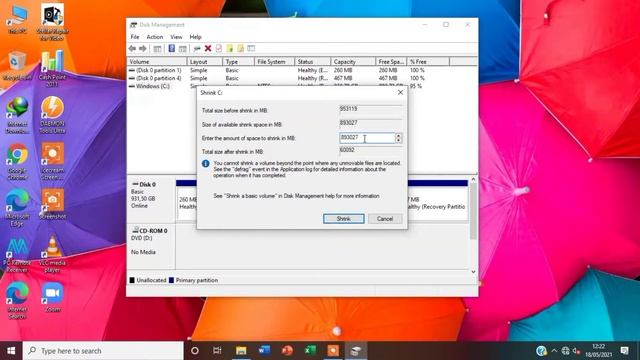The width and height of the screenshot is (640, 360).
Task: Click the Show/Hide Console Tree toolbar icon
Action: click(x=157, y=49)
